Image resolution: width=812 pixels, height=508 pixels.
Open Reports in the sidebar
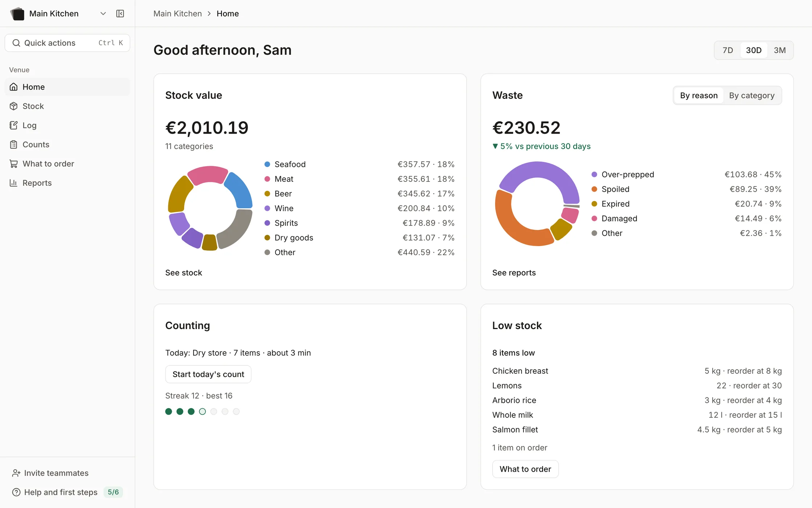point(67,183)
